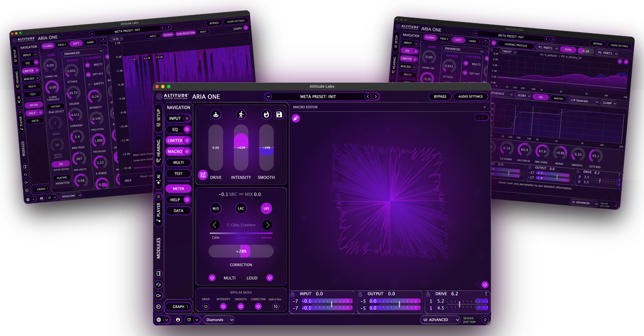This screenshot has width=644, height=336.
Task: Open the UI: ADVANCED dropdown
Action: pos(440,319)
